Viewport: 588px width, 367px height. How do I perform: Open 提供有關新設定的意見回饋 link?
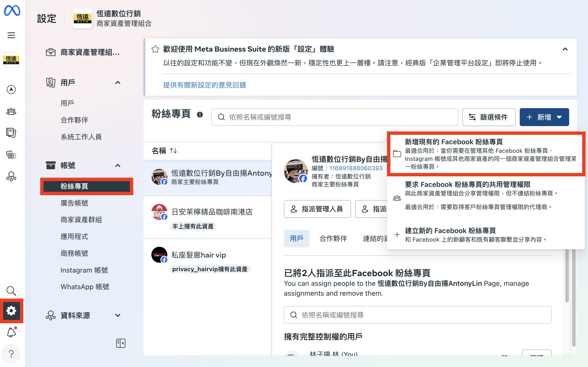[x=204, y=85]
